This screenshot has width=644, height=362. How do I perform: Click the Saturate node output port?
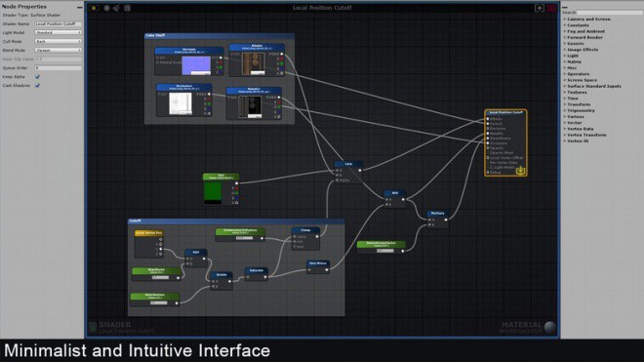[265, 277]
